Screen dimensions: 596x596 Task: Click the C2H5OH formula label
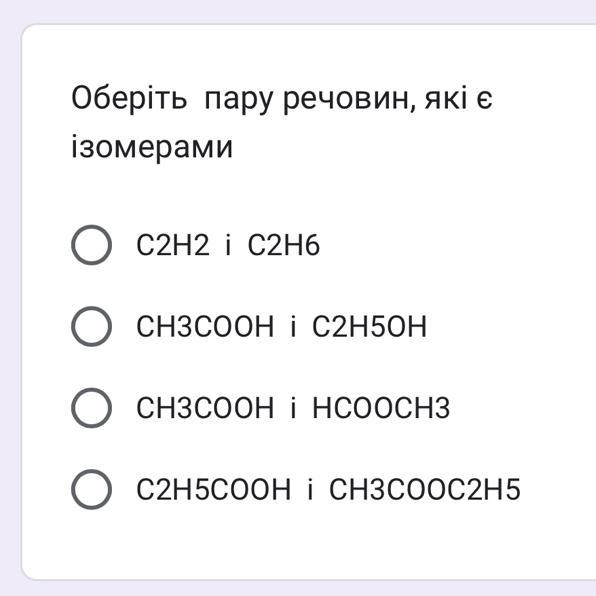[369, 327]
